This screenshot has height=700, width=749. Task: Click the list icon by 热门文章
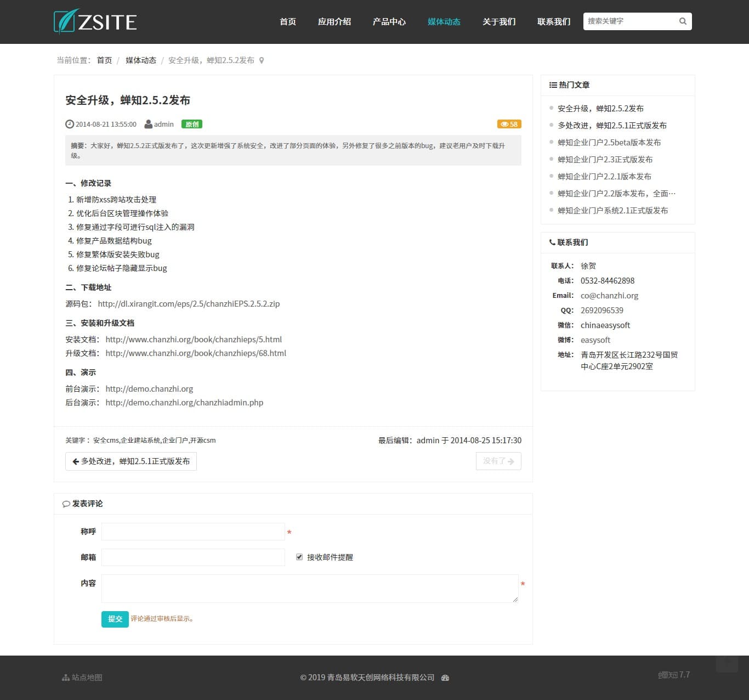coord(553,85)
